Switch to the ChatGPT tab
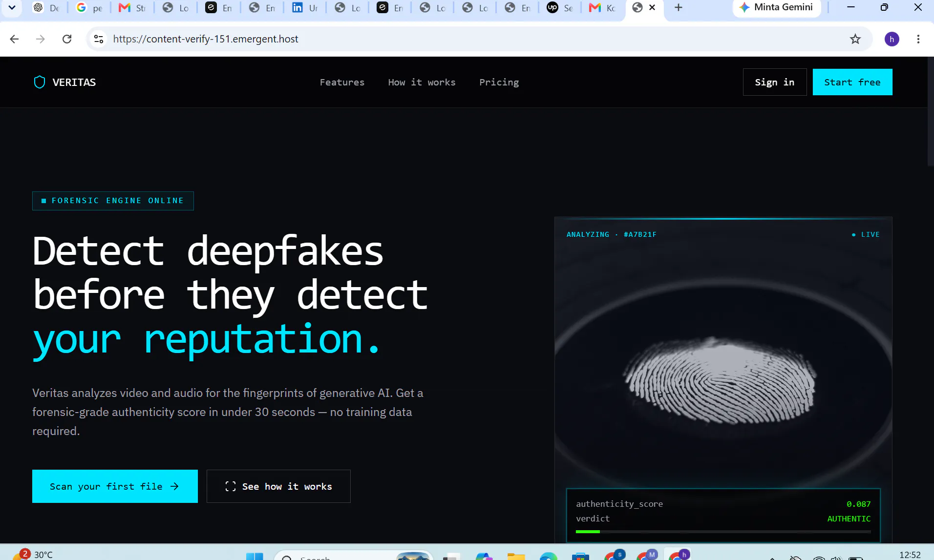 45,8
